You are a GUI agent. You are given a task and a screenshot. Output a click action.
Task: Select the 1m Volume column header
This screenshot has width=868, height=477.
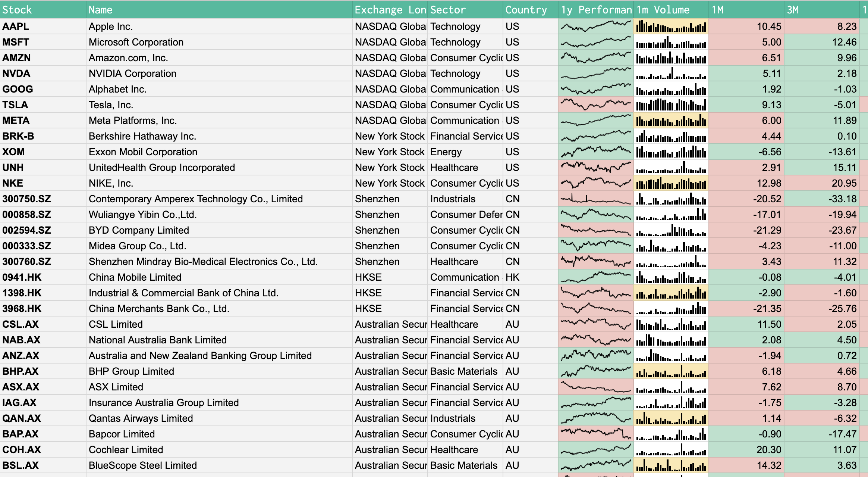[671, 10]
